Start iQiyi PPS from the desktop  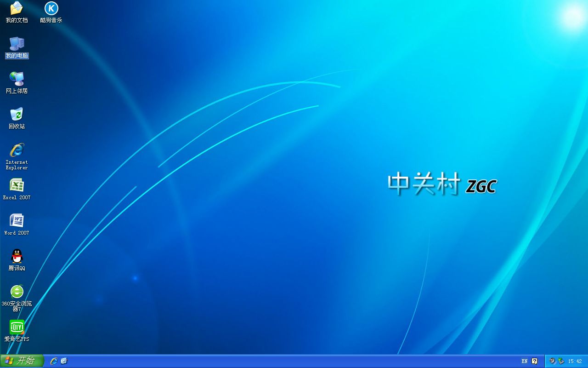[x=17, y=328]
